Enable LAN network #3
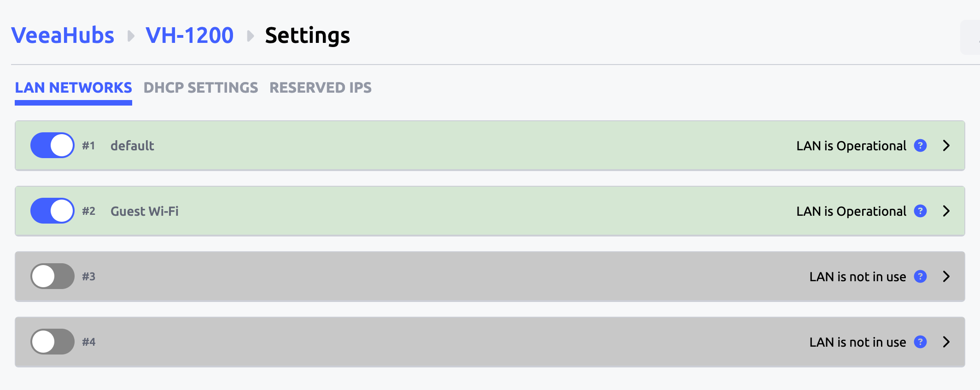 pyautogui.click(x=52, y=276)
